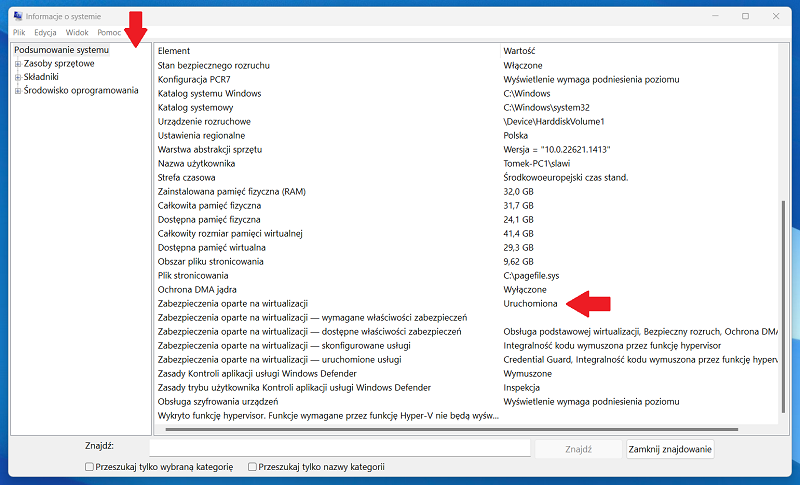Open the Plik menu
The height and width of the screenshot is (485, 800).
(19, 33)
